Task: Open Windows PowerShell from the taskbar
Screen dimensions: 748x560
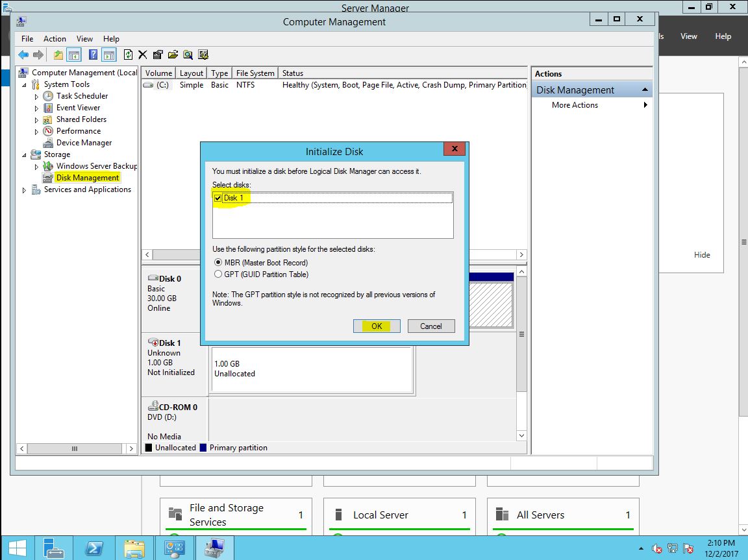Action: click(95, 548)
